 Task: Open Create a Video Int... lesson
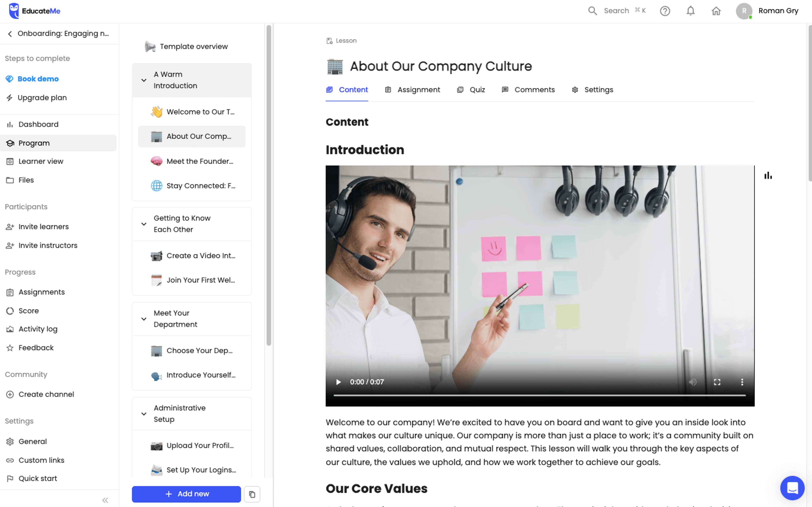point(192,256)
